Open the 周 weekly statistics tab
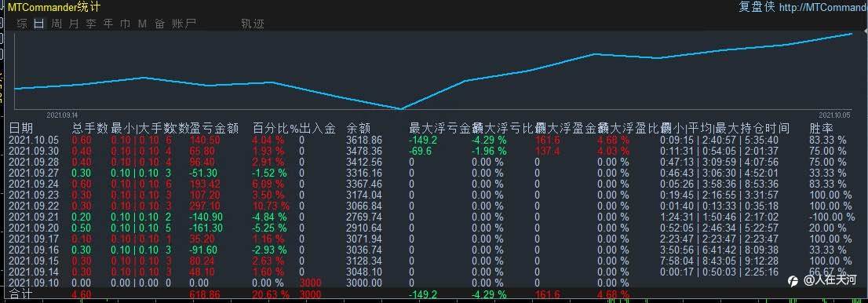 pyautogui.click(x=57, y=24)
